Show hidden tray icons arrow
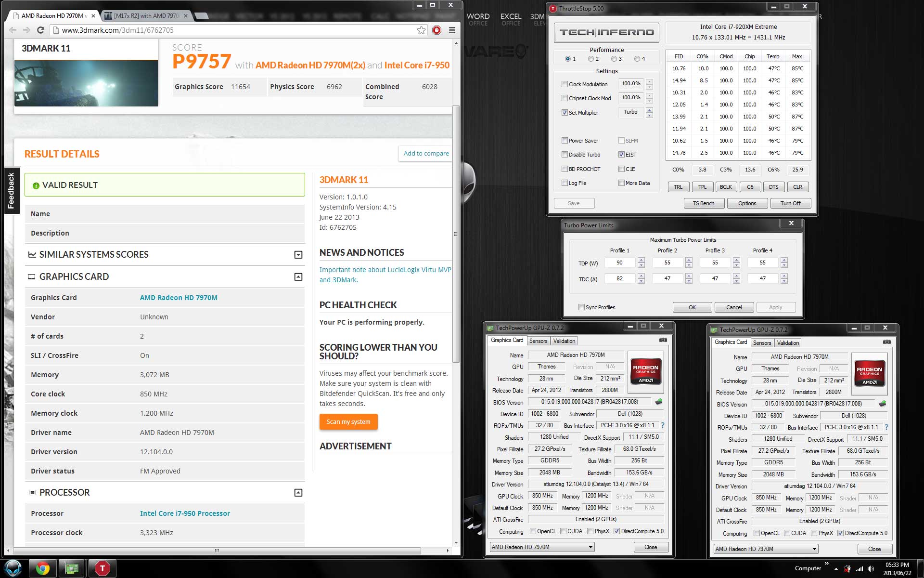Image resolution: width=924 pixels, height=578 pixels. (836, 569)
